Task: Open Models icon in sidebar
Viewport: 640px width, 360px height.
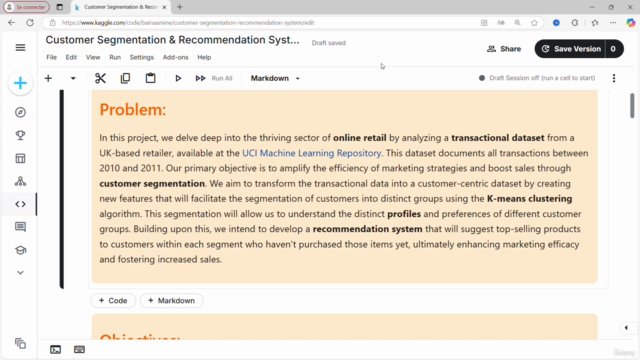Action: (20, 181)
